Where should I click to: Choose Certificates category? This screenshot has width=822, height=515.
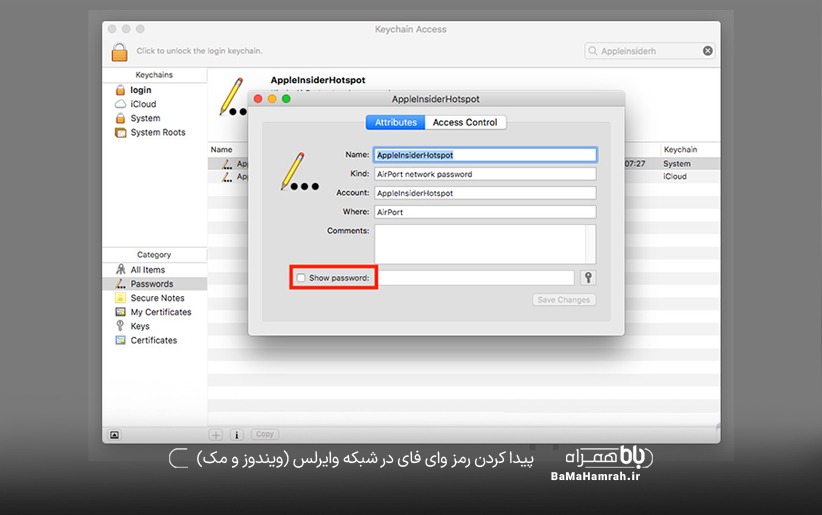coord(154,340)
